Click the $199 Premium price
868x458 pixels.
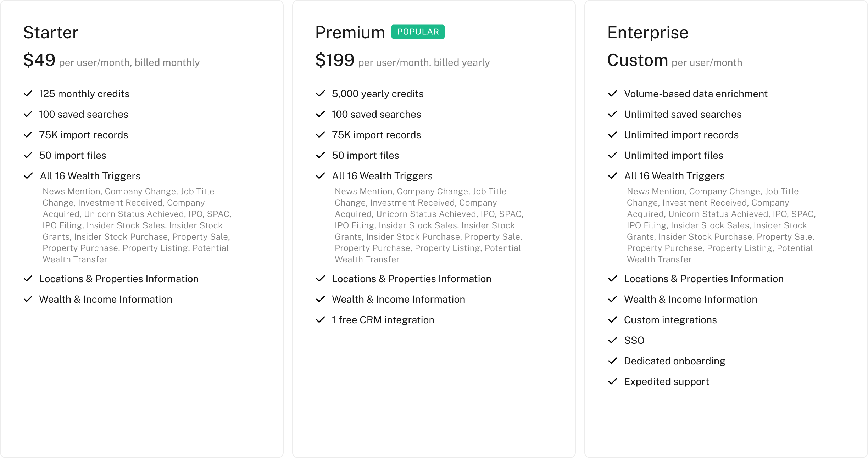pos(335,60)
